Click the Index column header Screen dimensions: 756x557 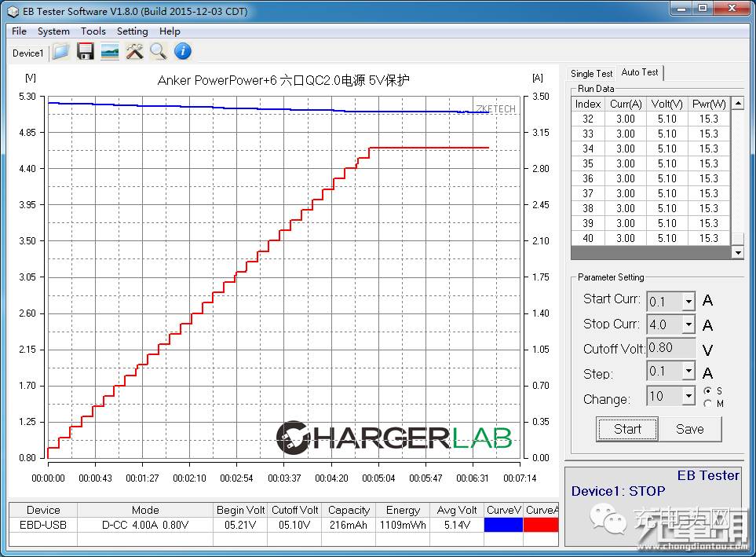point(588,104)
